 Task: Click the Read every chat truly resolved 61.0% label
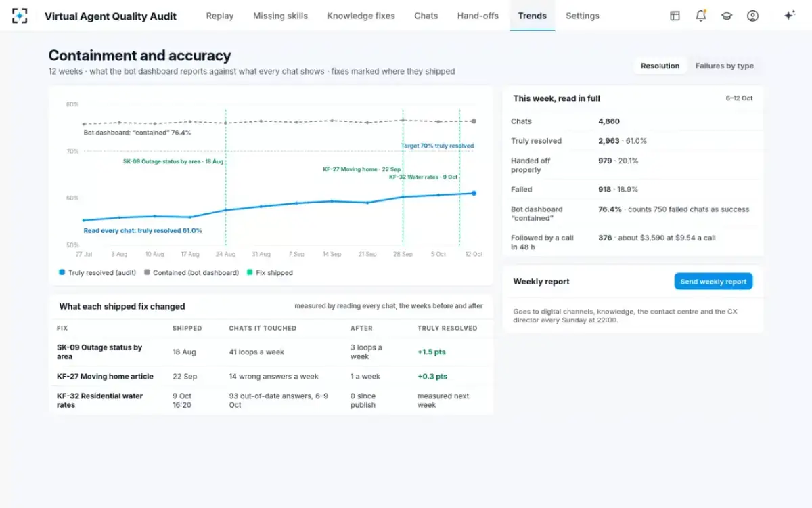pyautogui.click(x=143, y=230)
